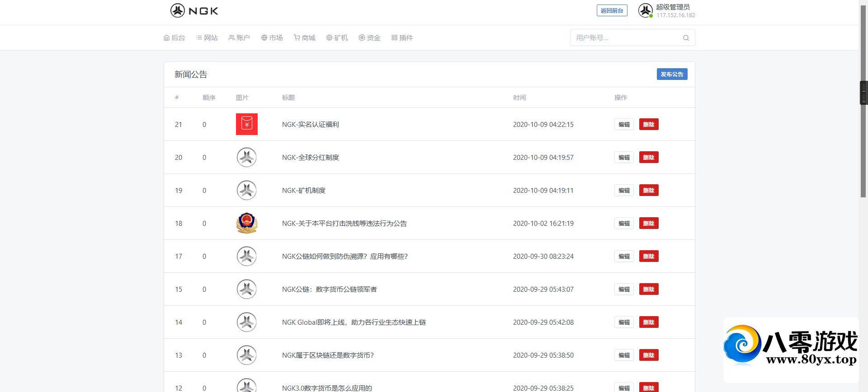Click the 时间 column header
Image resolution: width=868 pixels, height=392 pixels.
click(519, 98)
